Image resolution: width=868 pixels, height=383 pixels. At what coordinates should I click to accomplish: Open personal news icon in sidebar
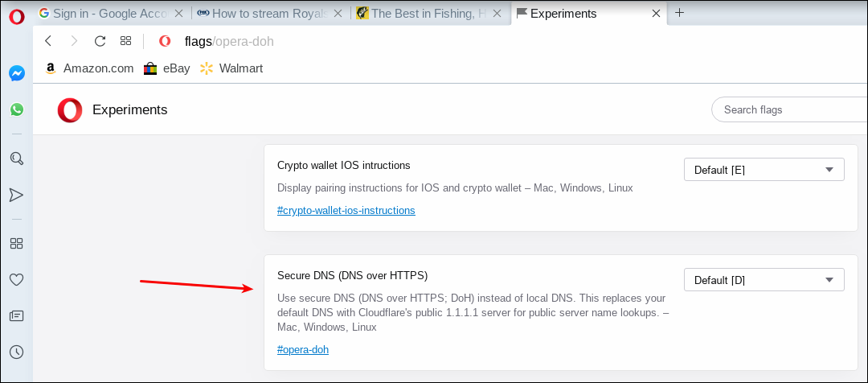point(17,316)
